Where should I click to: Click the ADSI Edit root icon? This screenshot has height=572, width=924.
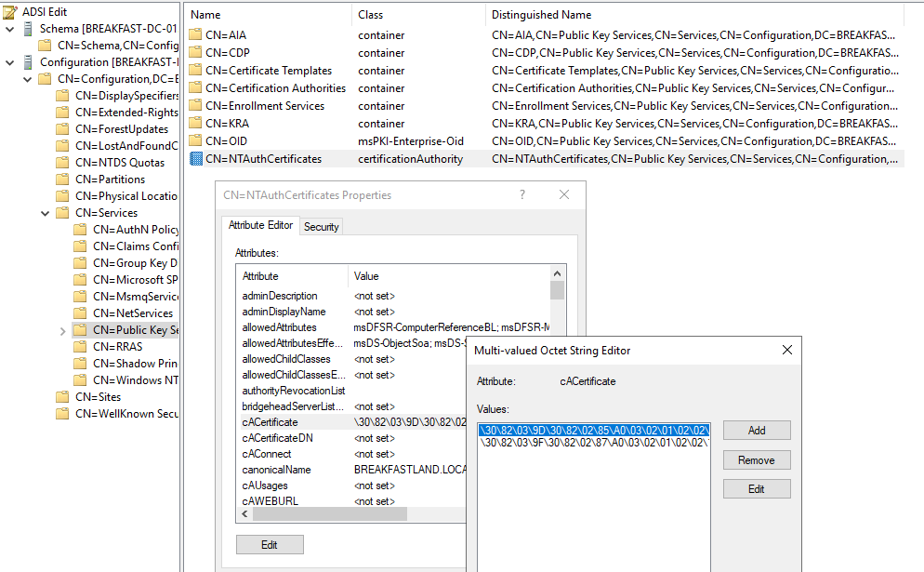pyautogui.click(x=10, y=11)
